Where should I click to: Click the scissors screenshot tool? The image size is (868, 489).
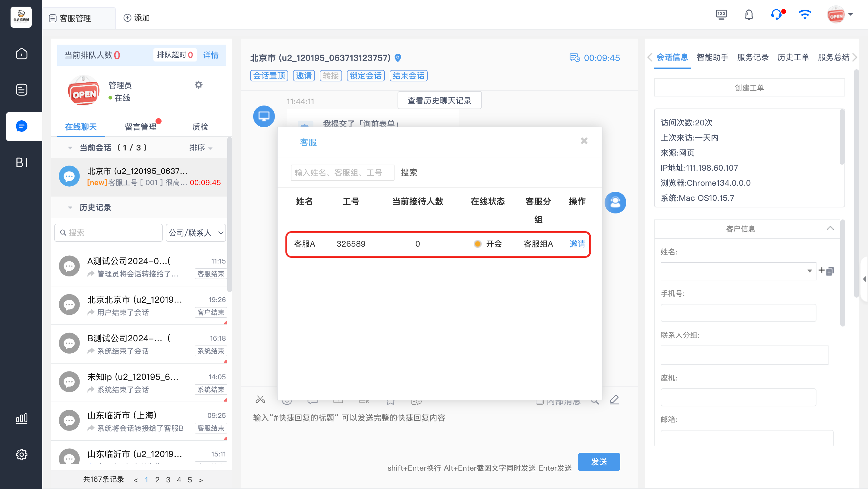(260, 400)
